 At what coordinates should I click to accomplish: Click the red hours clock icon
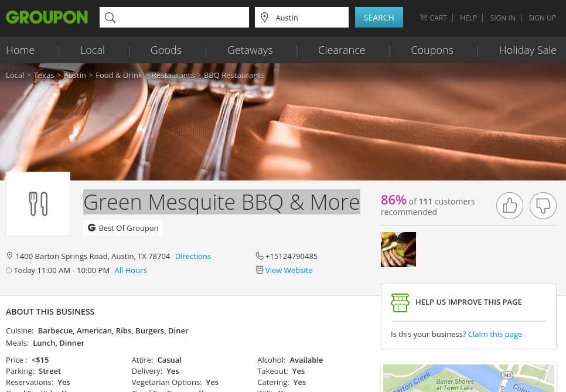click(9, 270)
